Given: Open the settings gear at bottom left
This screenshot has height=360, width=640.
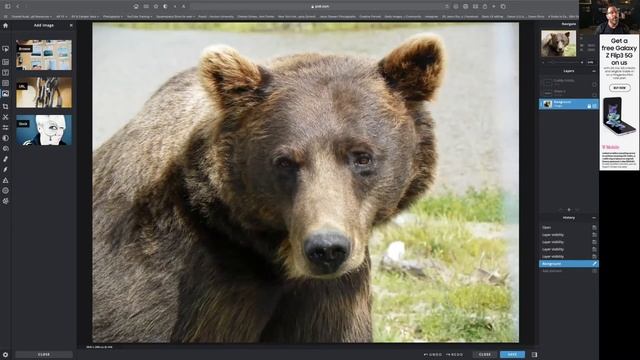Looking at the screenshot, I should 5,355.
